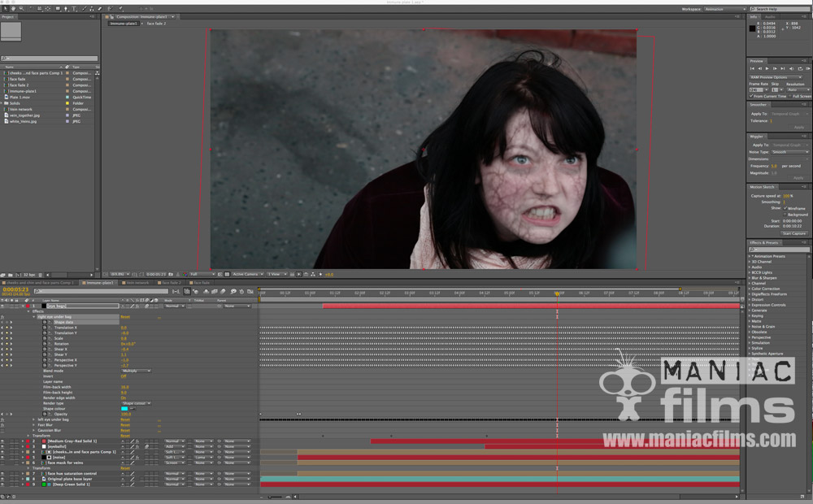Image resolution: width=813 pixels, height=504 pixels.
Task: Hide Original plate base layer
Action: (2, 479)
